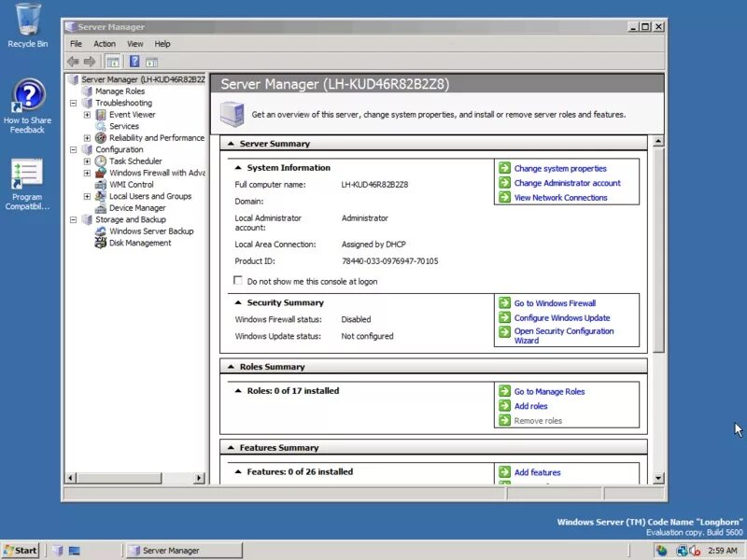
Task: Click the Back navigation arrow in the toolbar
Action: (x=73, y=61)
